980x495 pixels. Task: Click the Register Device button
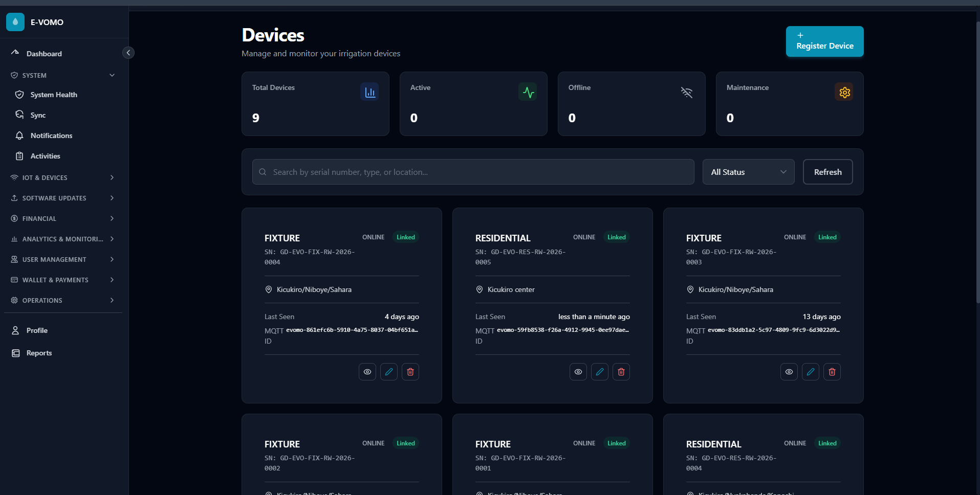click(824, 41)
